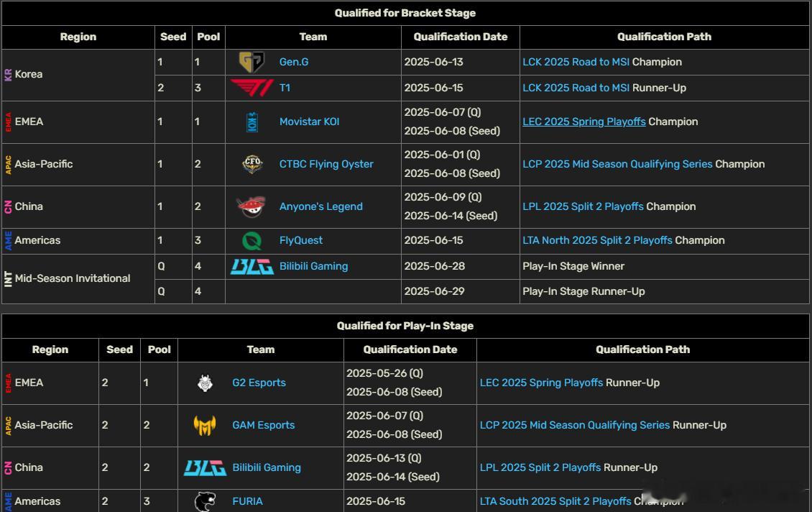This screenshot has height=512, width=812.
Task: Click the Gen.G team logo
Action: (252, 62)
